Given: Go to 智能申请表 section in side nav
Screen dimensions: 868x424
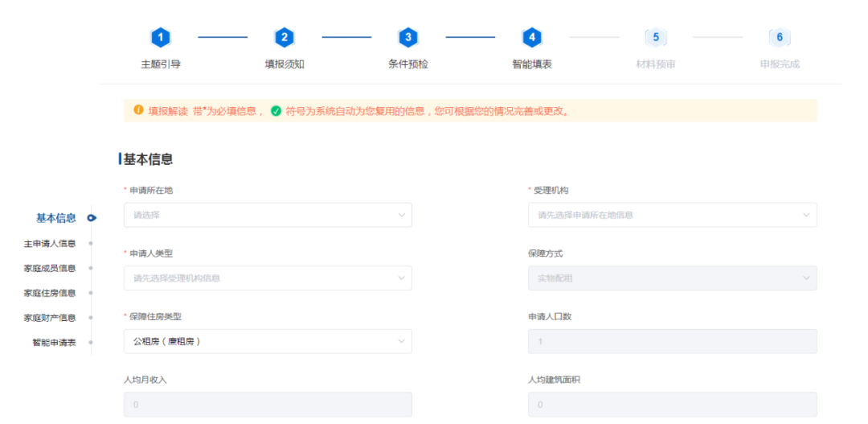Looking at the screenshot, I should click(55, 343).
